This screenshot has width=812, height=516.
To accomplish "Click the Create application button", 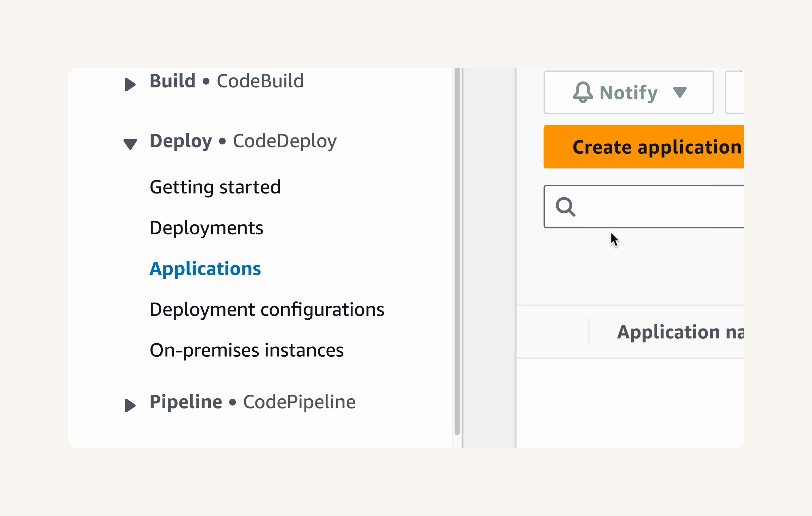I will click(x=644, y=147).
